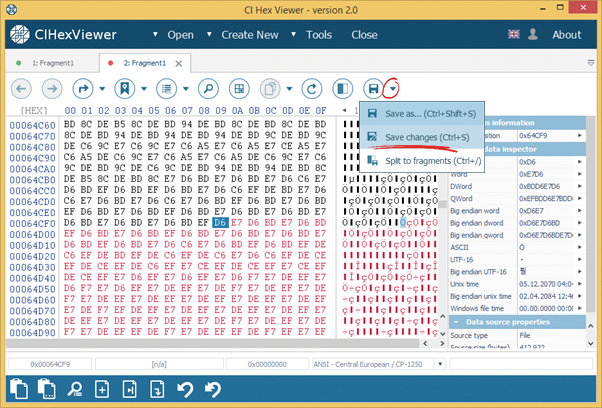Switch to 1: Fragment1 tab
Viewport: 602px width, 408px height.
pyautogui.click(x=53, y=63)
